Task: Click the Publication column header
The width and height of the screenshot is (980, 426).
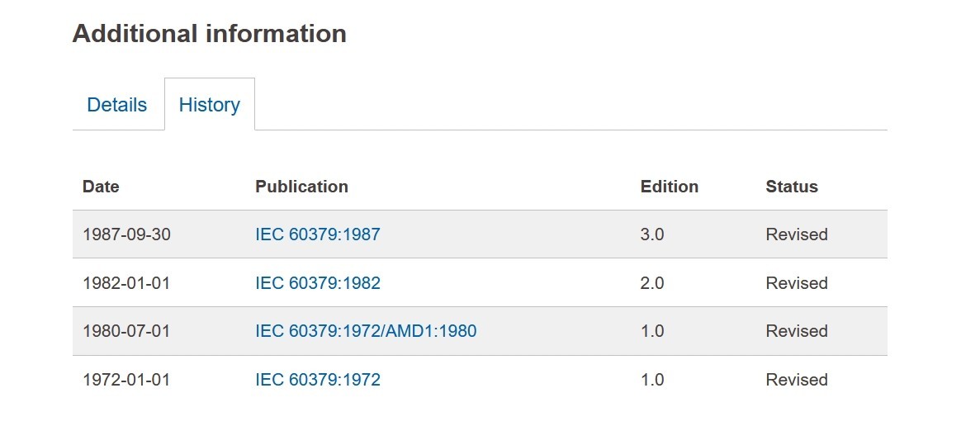Action: 301,186
